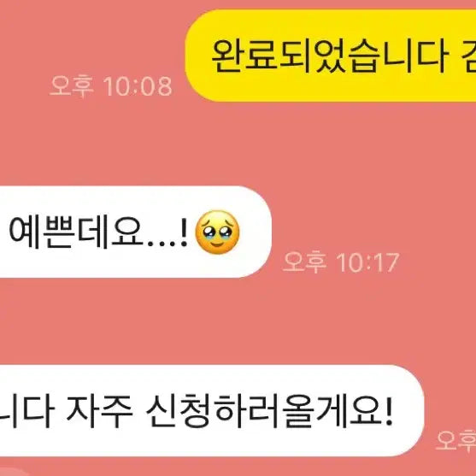Click the word 예쁜데요 in the white bubble

(76, 232)
